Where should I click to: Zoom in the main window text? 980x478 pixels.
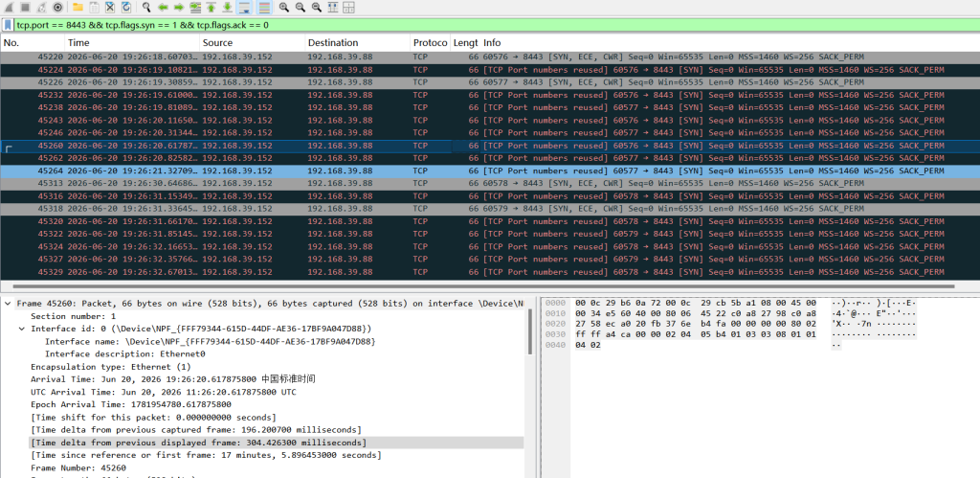[283, 8]
